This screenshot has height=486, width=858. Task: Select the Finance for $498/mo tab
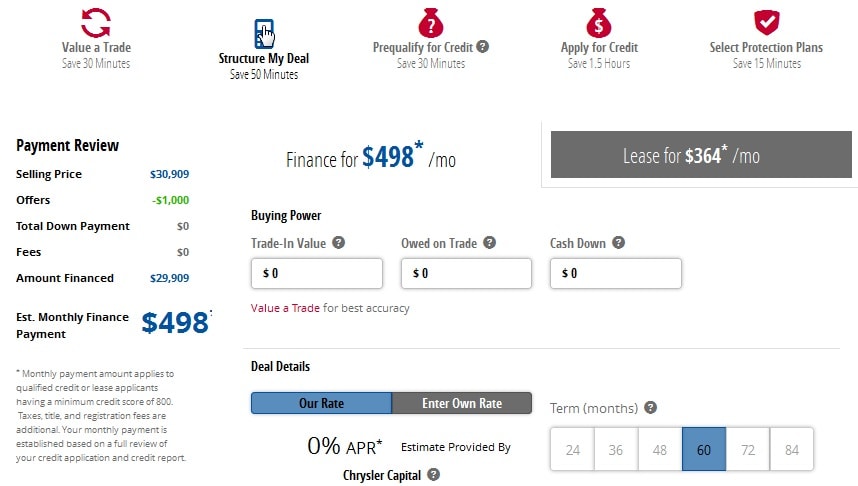pyautogui.click(x=370, y=157)
